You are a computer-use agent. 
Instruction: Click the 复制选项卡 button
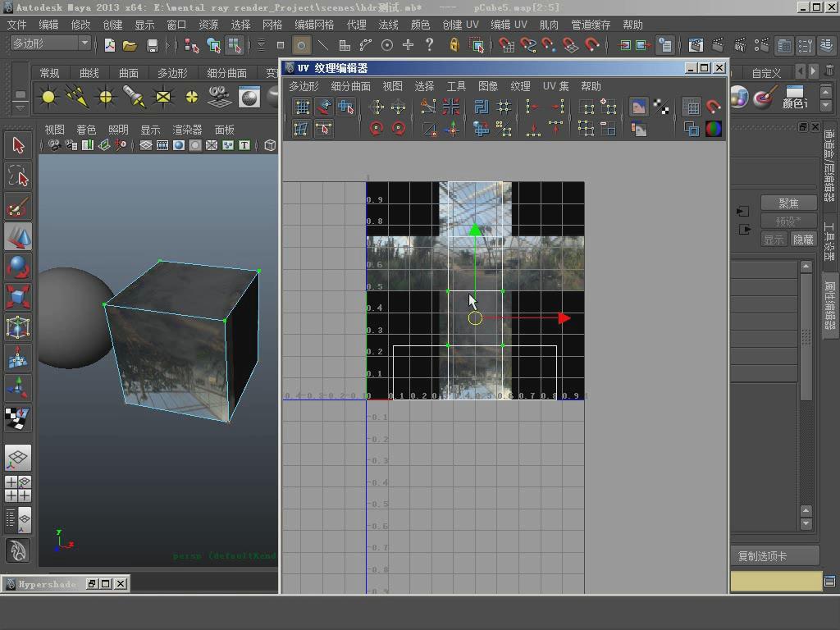pos(774,556)
